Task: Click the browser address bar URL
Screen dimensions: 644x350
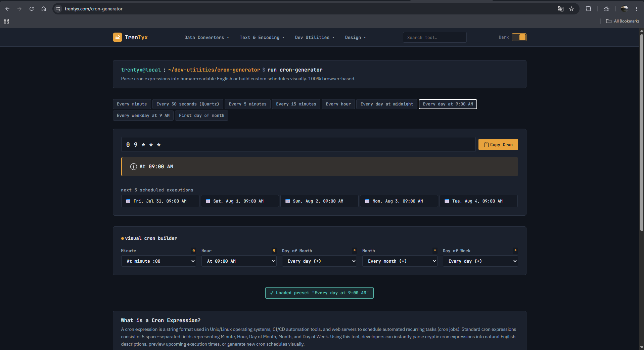Action: pos(93,9)
